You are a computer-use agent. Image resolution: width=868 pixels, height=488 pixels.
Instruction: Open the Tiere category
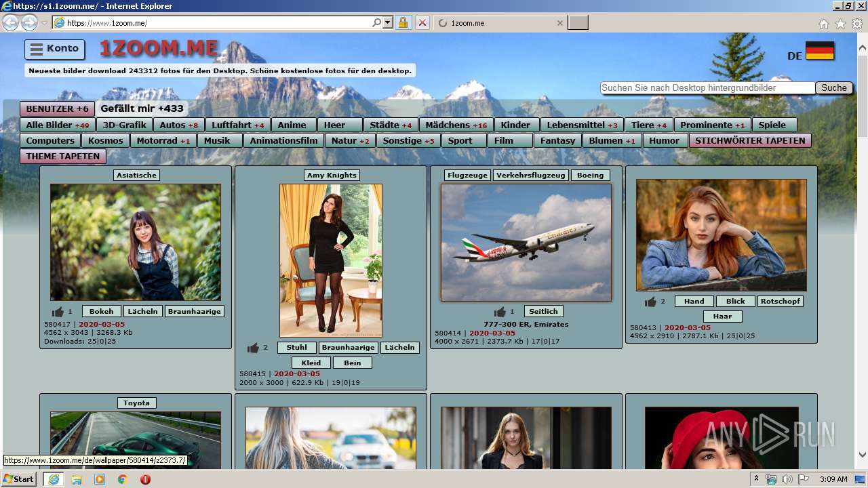tap(649, 125)
